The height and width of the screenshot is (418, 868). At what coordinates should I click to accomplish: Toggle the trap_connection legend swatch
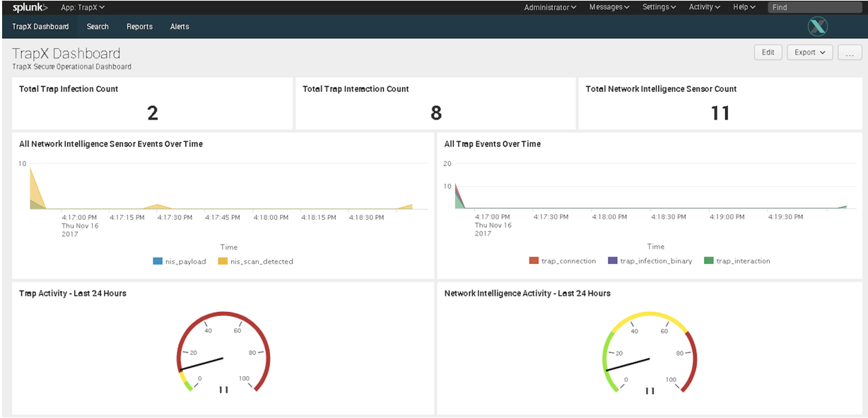click(534, 261)
